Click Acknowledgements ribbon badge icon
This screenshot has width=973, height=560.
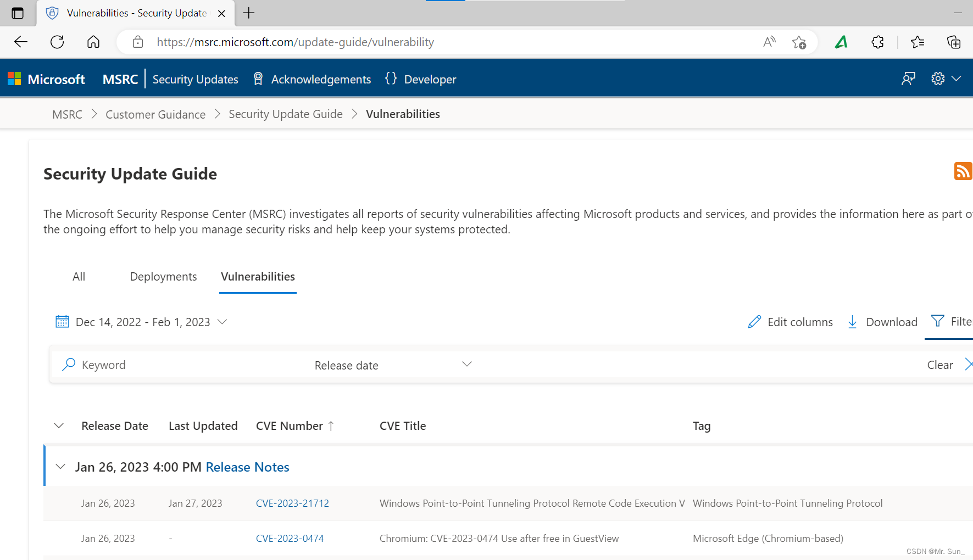point(258,79)
